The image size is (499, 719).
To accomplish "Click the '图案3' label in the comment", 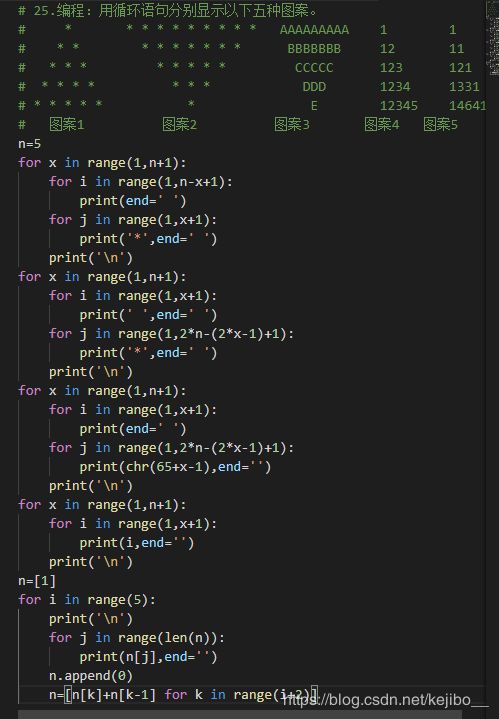I will coord(292,124).
